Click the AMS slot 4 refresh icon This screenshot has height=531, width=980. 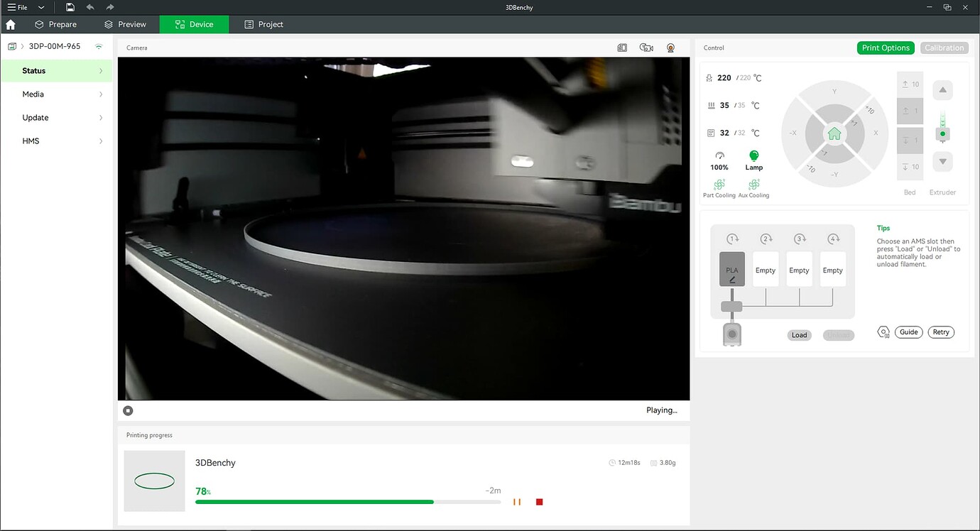(834, 239)
